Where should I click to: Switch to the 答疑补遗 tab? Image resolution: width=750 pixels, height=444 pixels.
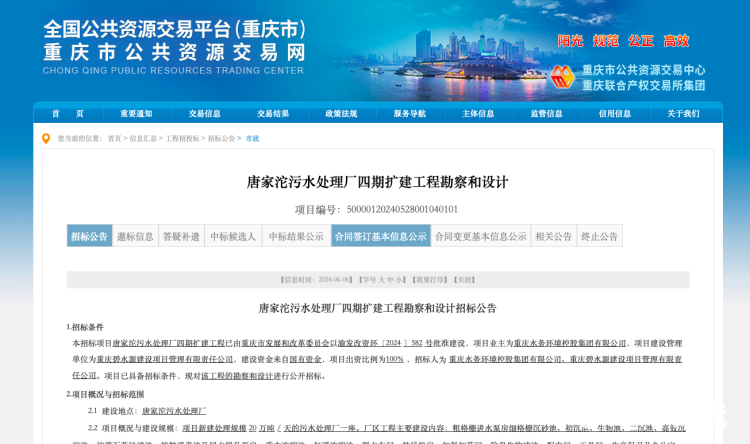181,236
